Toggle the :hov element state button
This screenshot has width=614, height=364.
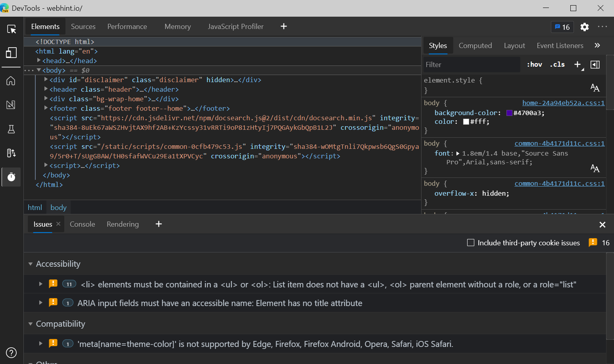(534, 65)
